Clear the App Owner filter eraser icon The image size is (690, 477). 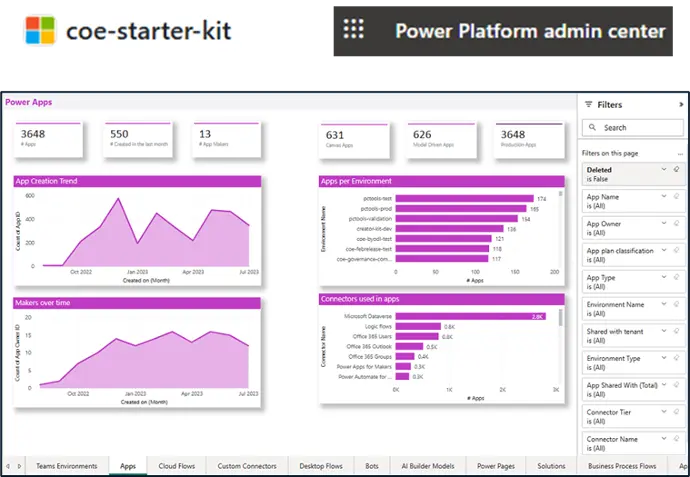click(x=676, y=223)
